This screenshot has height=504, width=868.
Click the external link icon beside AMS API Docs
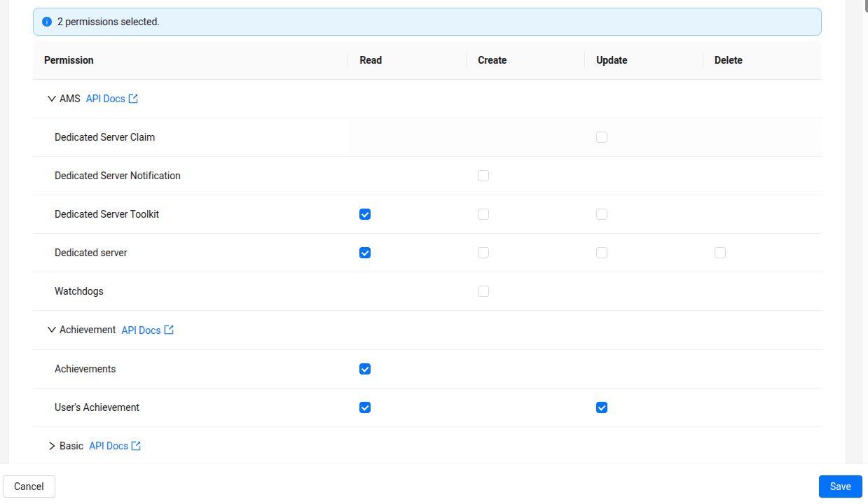[132, 98]
